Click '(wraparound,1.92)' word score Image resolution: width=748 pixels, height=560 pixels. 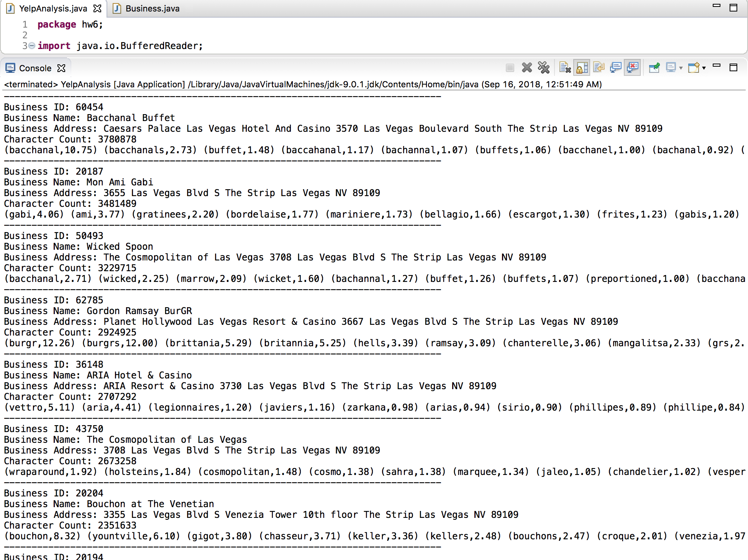[51, 472]
